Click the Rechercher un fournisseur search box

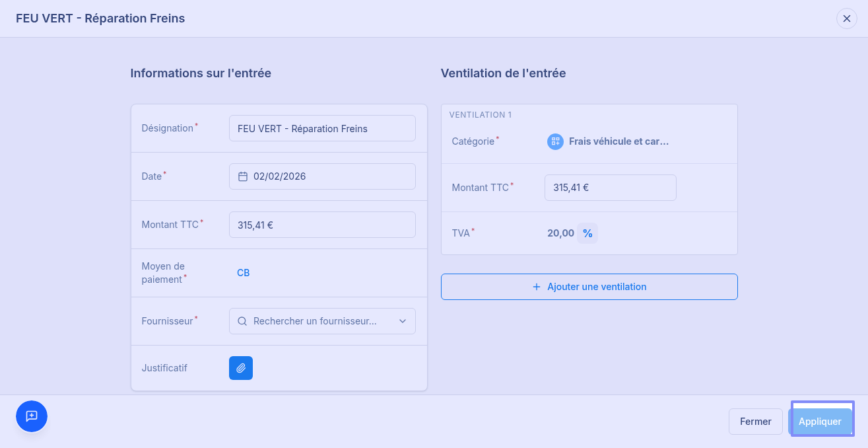(322, 321)
